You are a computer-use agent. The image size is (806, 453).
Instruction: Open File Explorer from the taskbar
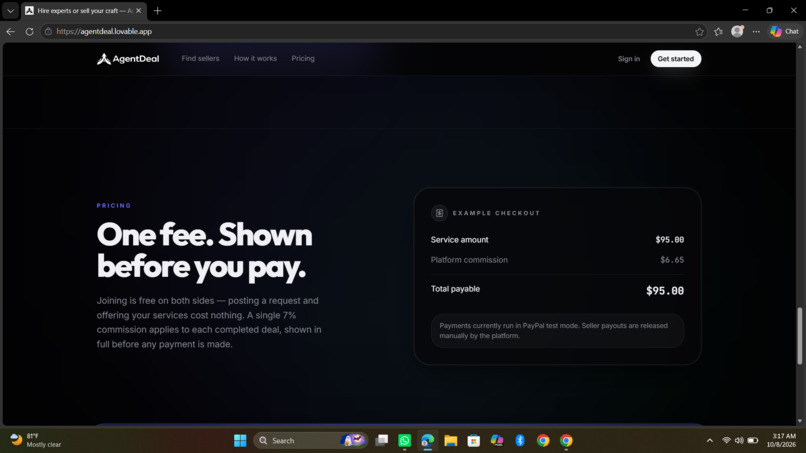[x=451, y=441]
